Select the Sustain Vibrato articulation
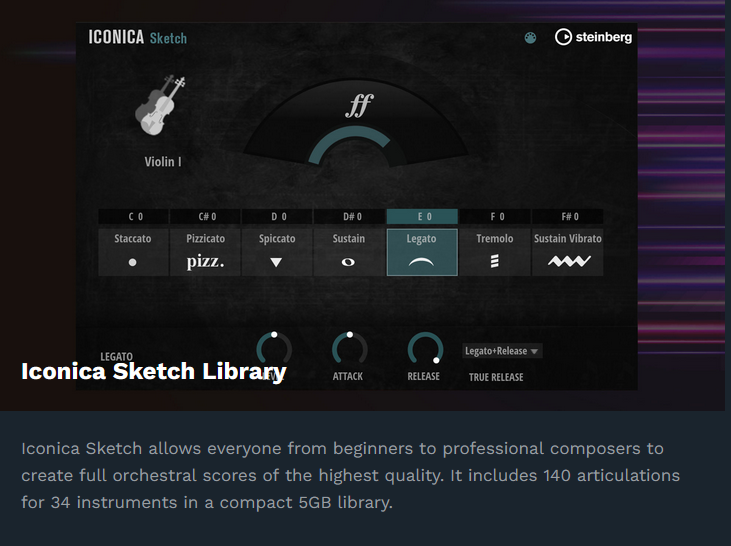The image size is (731, 546). tap(568, 252)
